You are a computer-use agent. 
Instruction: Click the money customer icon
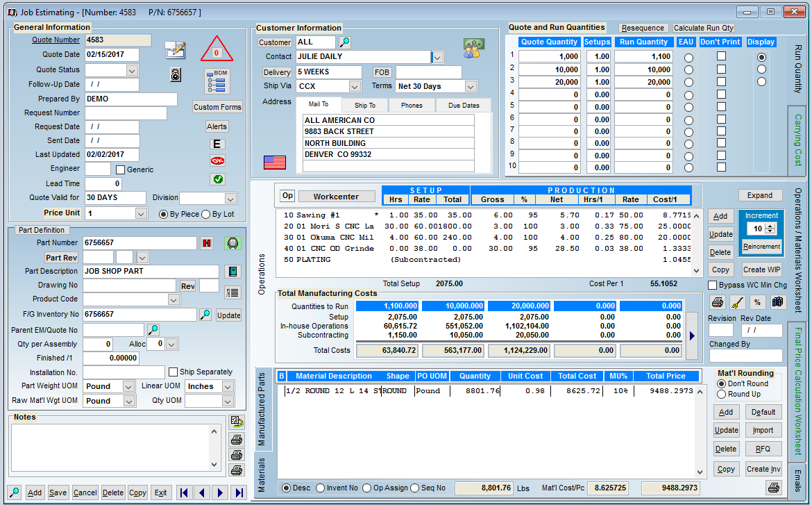tap(473, 48)
